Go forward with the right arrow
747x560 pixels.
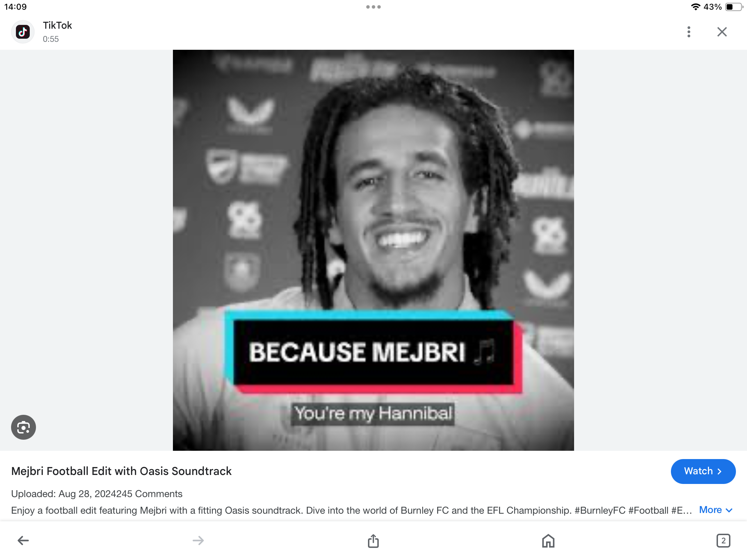click(198, 540)
